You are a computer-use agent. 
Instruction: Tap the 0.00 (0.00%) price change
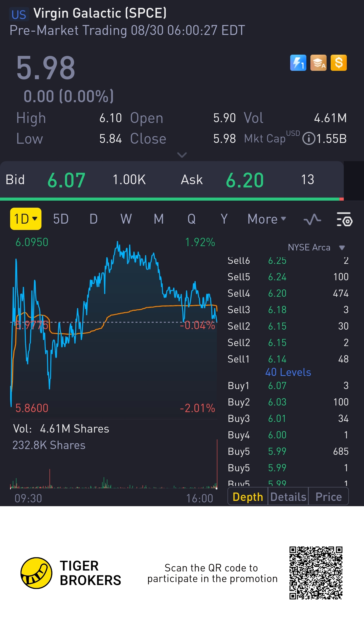pyautogui.click(x=69, y=96)
